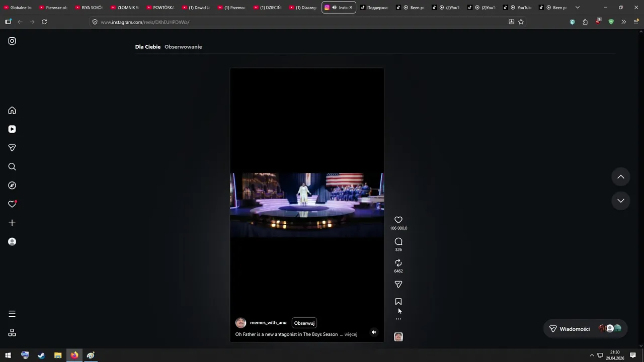The image size is (644, 362).
Task: Expand caption with więcej
Action: pos(351,334)
